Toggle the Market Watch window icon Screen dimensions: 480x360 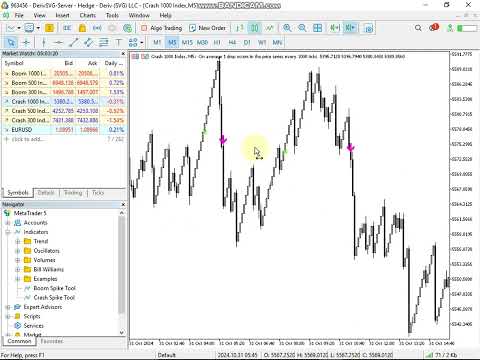click(49, 28)
